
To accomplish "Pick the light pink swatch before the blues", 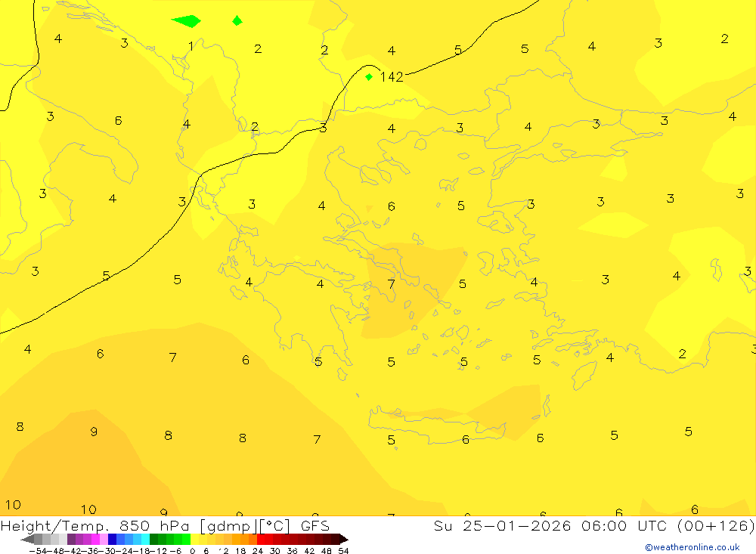I will click(x=104, y=539).
